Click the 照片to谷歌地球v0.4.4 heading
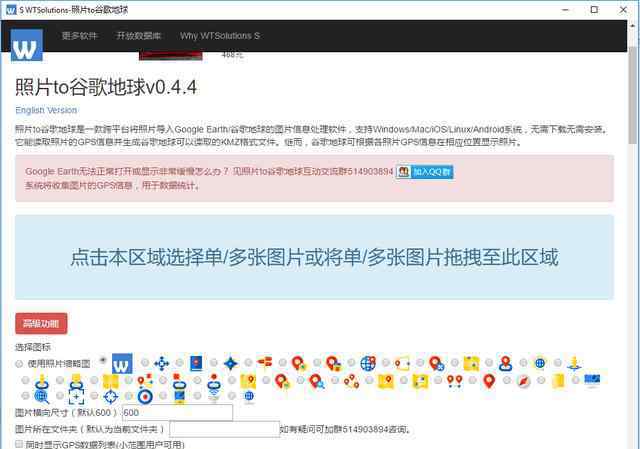The width and height of the screenshot is (640, 449). pos(106,87)
